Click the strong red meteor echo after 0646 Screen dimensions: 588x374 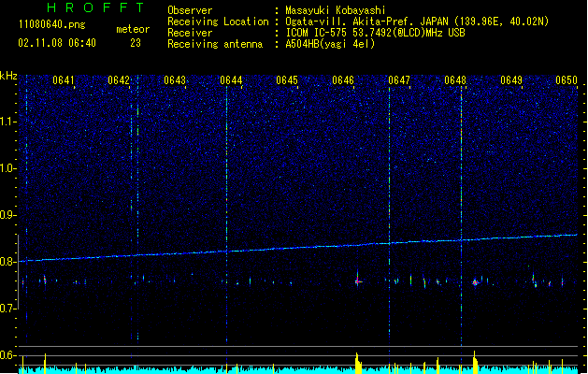coord(358,280)
